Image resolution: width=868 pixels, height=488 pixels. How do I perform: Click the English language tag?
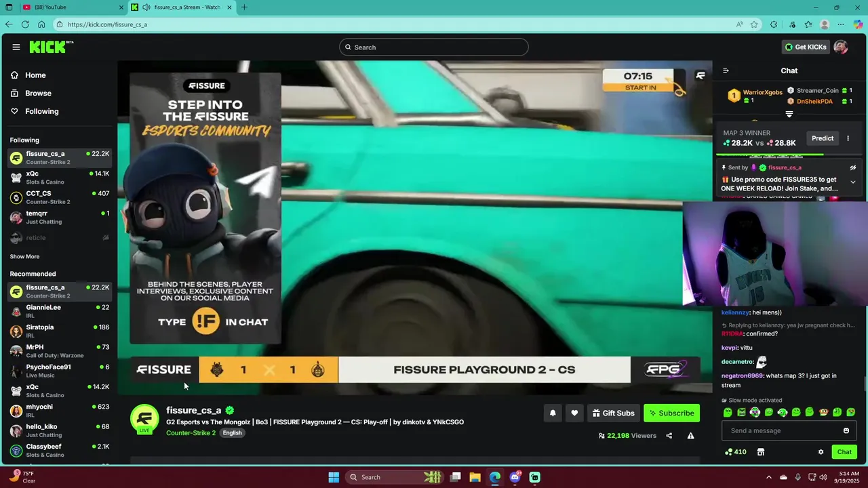click(232, 433)
